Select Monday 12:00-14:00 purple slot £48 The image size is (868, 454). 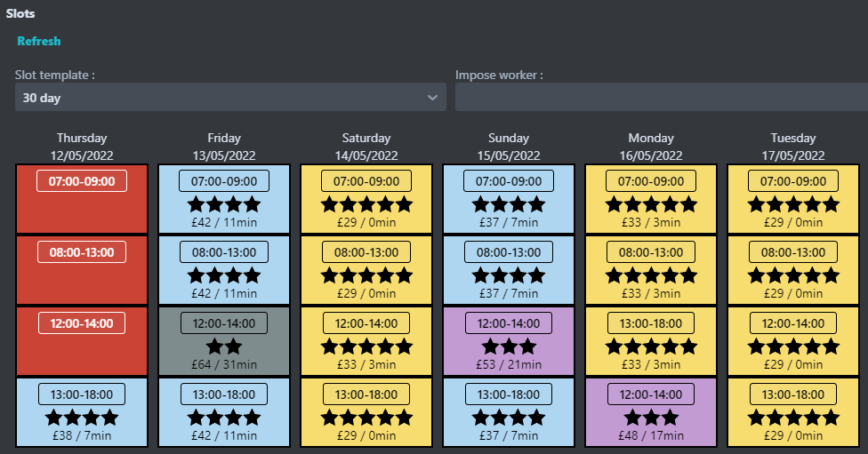[x=651, y=412]
